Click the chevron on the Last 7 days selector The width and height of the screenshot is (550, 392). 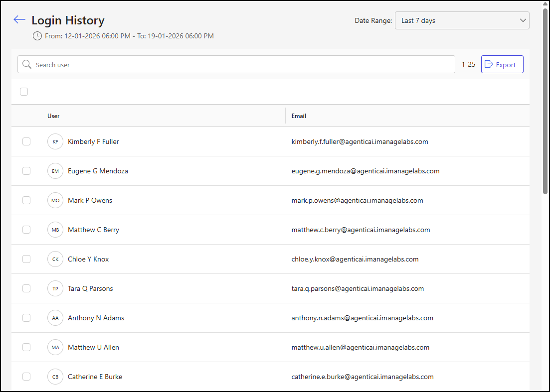(x=523, y=20)
